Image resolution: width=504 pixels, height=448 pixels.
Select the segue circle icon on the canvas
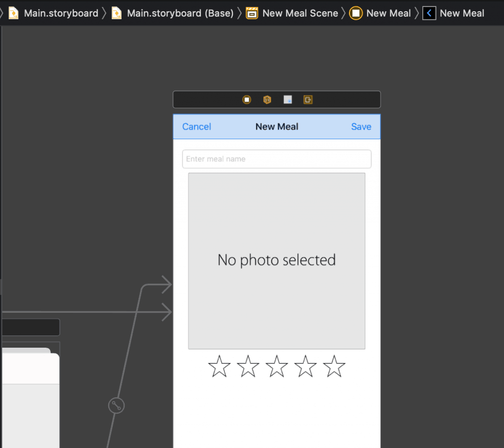tap(116, 406)
